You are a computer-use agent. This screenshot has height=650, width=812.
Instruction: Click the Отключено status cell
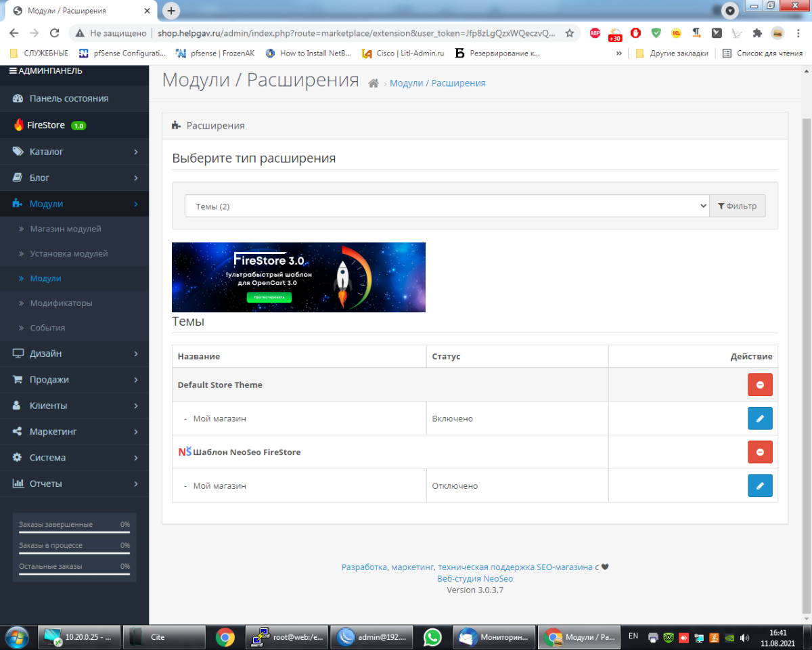tap(518, 485)
